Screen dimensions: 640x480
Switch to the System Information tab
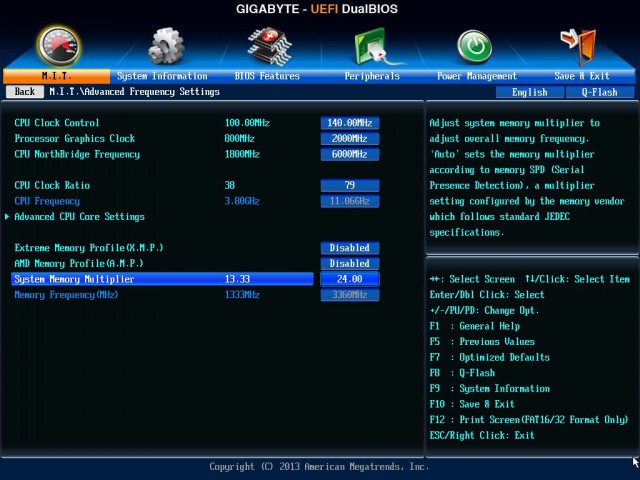pos(162,76)
